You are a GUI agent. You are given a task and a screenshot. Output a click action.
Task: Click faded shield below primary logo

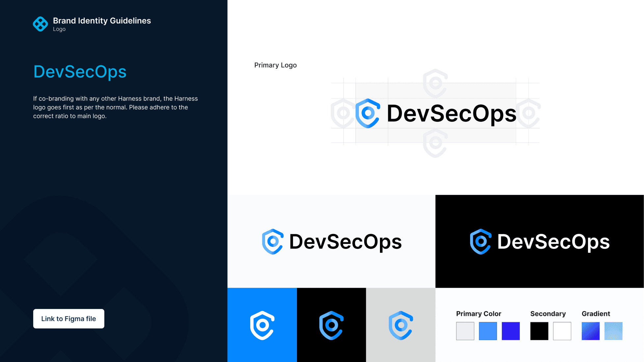(435, 143)
